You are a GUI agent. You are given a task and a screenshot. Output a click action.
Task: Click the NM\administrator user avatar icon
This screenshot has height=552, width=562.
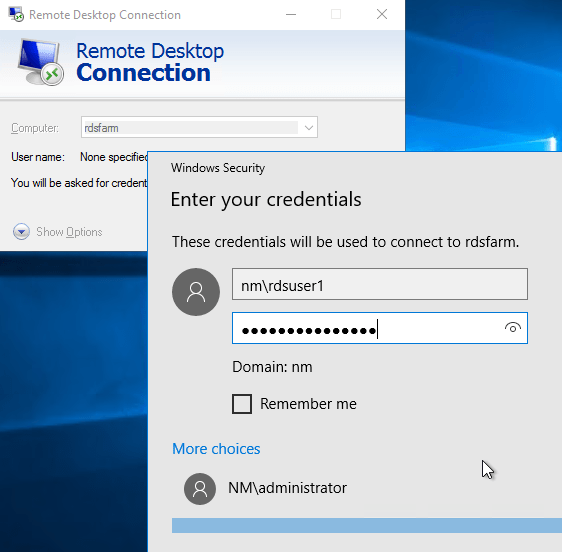[x=200, y=489]
